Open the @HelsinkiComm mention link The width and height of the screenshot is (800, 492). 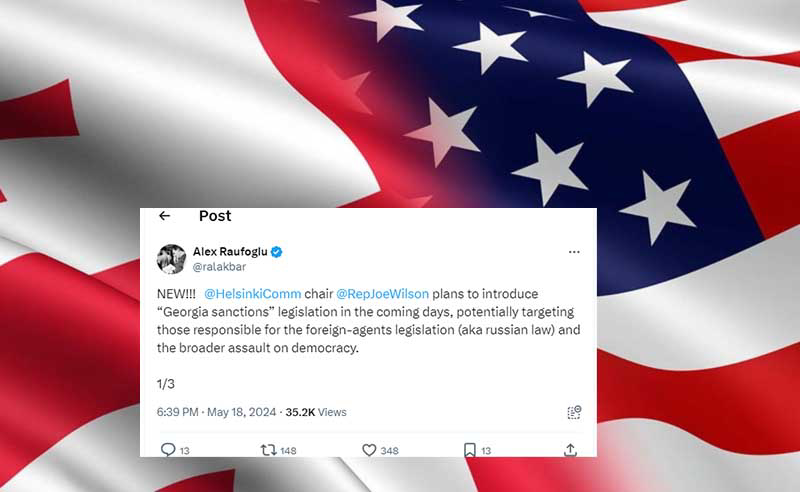253,294
